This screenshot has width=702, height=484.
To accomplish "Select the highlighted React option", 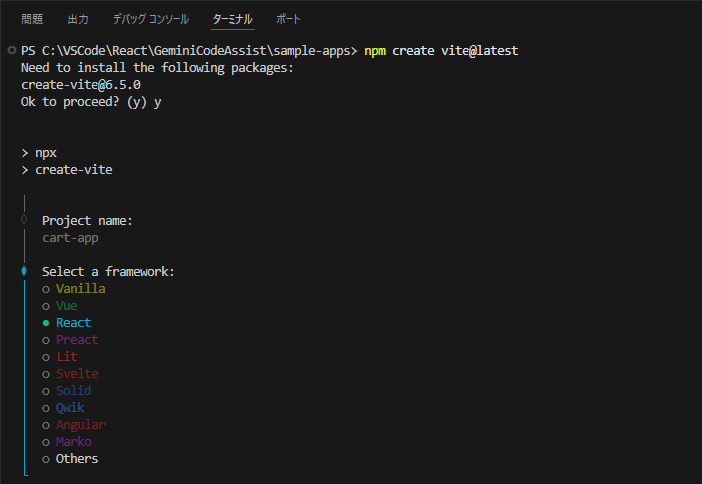I will [x=67, y=323].
